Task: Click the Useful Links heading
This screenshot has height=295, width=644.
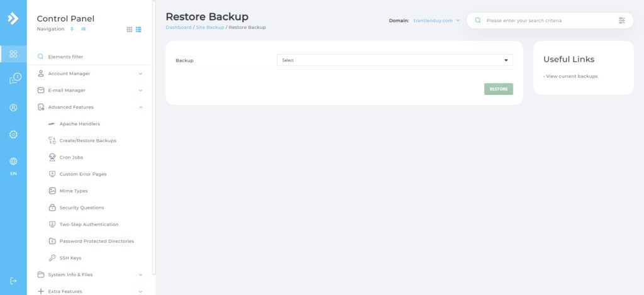Action: point(569,59)
